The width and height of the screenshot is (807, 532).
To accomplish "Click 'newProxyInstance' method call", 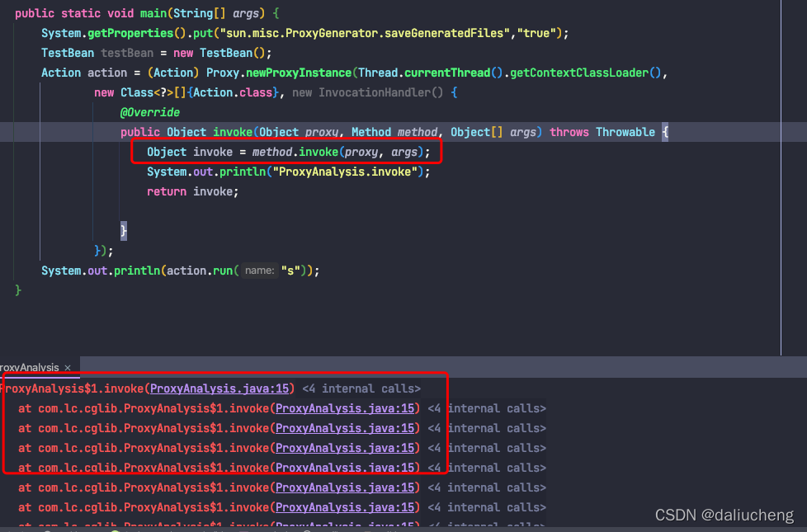I will tap(299, 73).
